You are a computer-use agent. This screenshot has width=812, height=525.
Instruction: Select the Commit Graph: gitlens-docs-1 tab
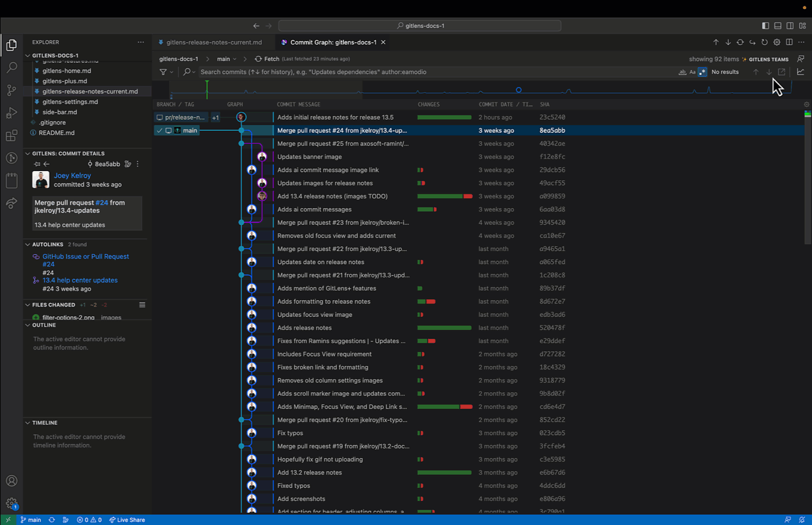[332, 43]
